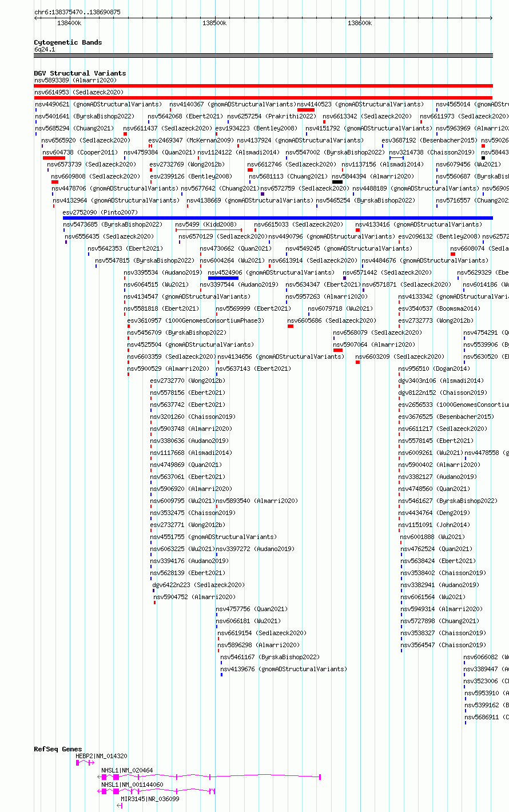Screen dimensions: 509x812
Task: Open the esv1934223 (Bentley2008) variant label
Action: (256, 128)
